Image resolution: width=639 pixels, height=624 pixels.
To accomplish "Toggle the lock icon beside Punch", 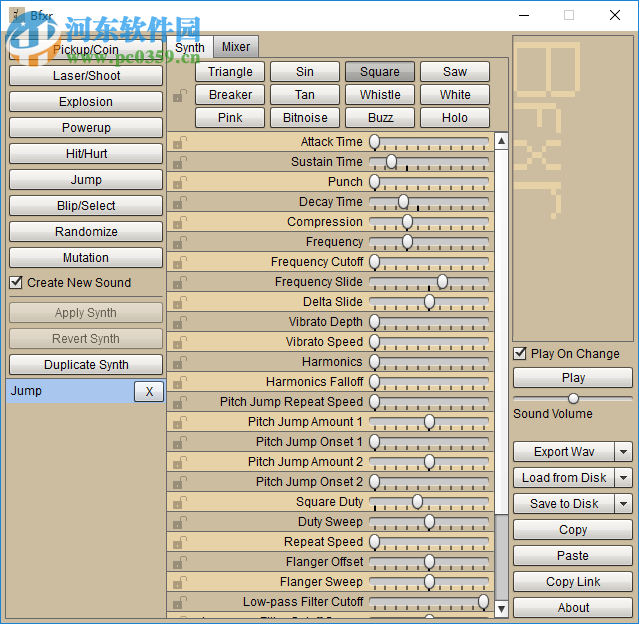I will [x=180, y=182].
